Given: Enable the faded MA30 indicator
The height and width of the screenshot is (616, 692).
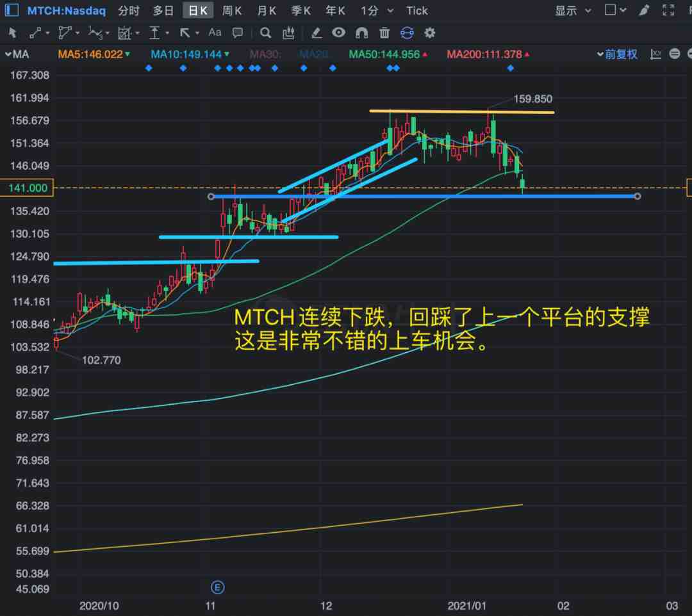Looking at the screenshot, I should (265, 54).
